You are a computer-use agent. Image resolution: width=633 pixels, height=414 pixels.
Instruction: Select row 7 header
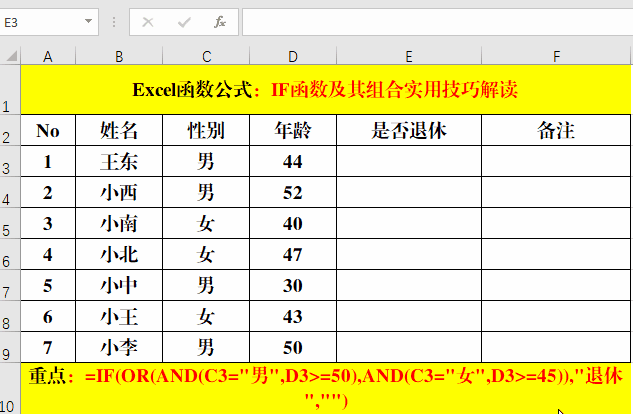coord(10,285)
